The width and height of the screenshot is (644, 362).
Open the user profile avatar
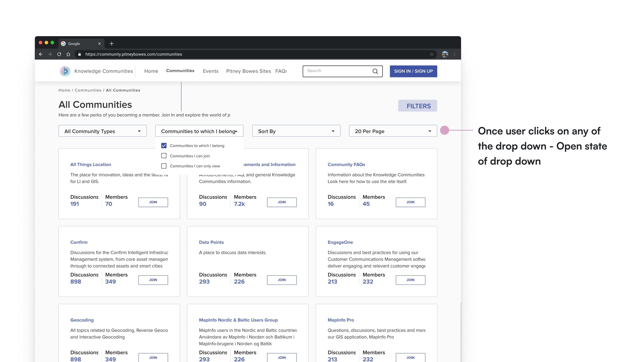[x=445, y=54]
